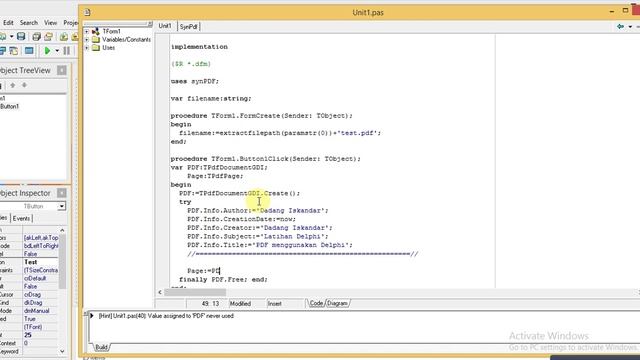
Task: Click the move up arrow in Object TreeView
Action: pos(13,85)
